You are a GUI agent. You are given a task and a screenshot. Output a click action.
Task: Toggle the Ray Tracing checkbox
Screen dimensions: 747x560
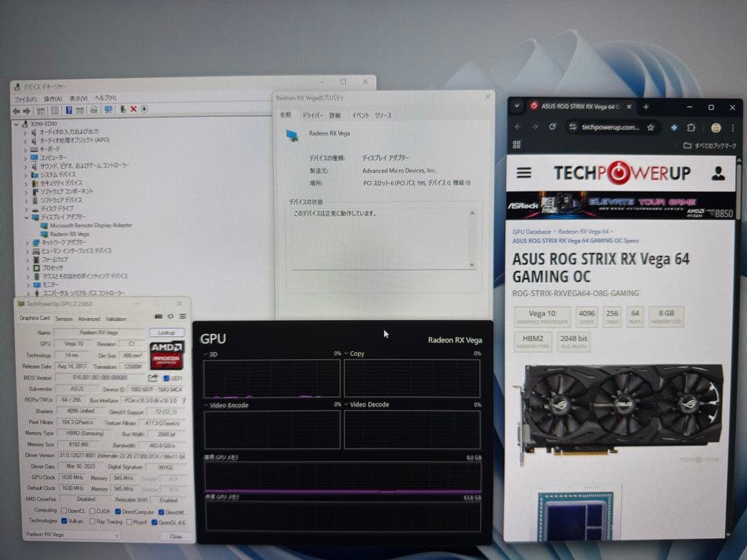pyautogui.click(x=93, y=521)
